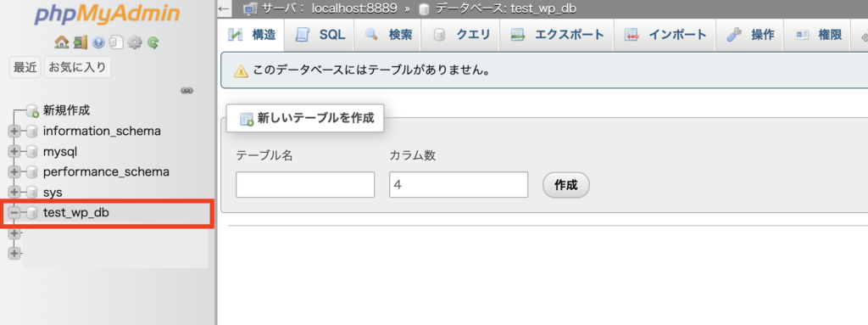Open the エクスポート tab
868x325 pixels.
[x=557, y=35]
